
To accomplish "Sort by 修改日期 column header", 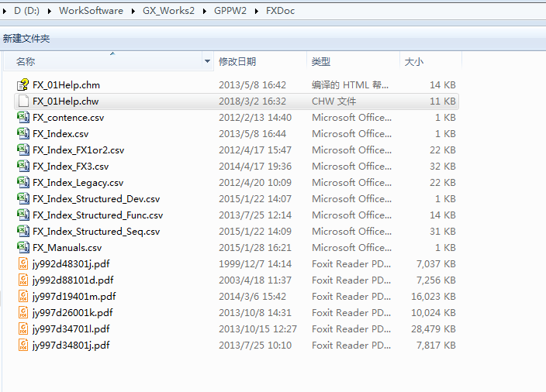I will [x=237, y=61].
